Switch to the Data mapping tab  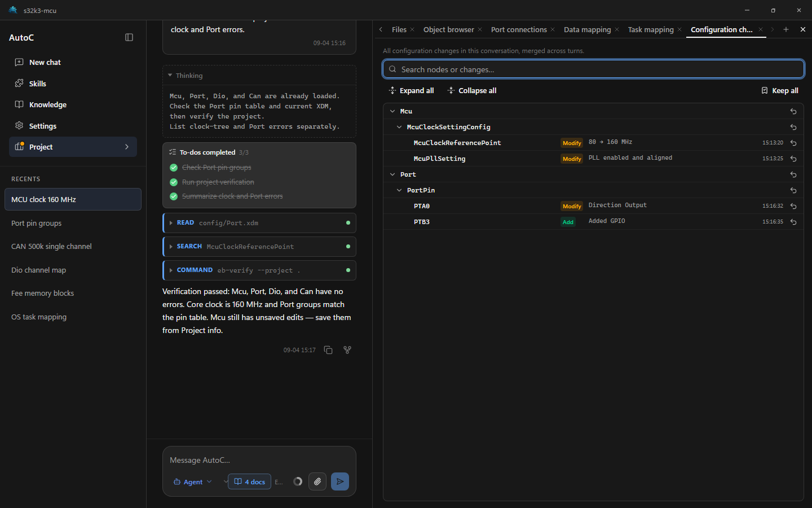[587, 29]
